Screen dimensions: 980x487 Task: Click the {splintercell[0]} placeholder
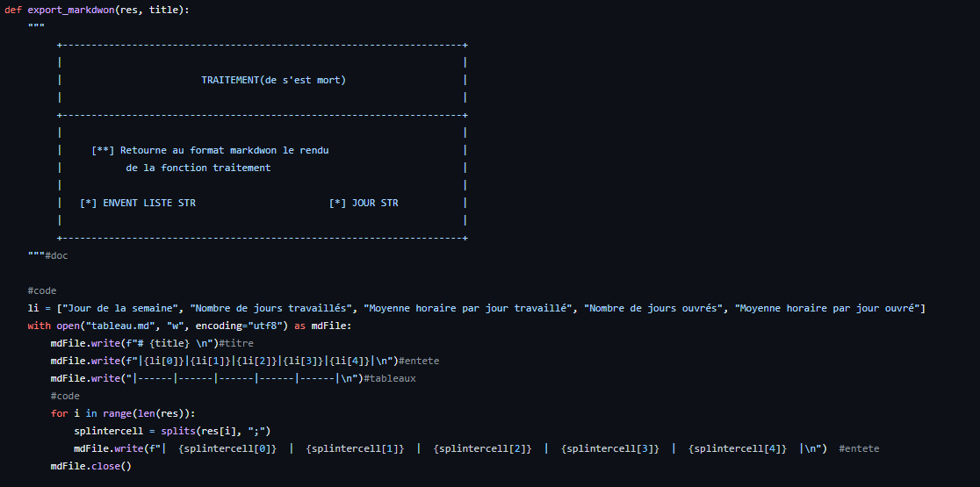click(227, 448)
